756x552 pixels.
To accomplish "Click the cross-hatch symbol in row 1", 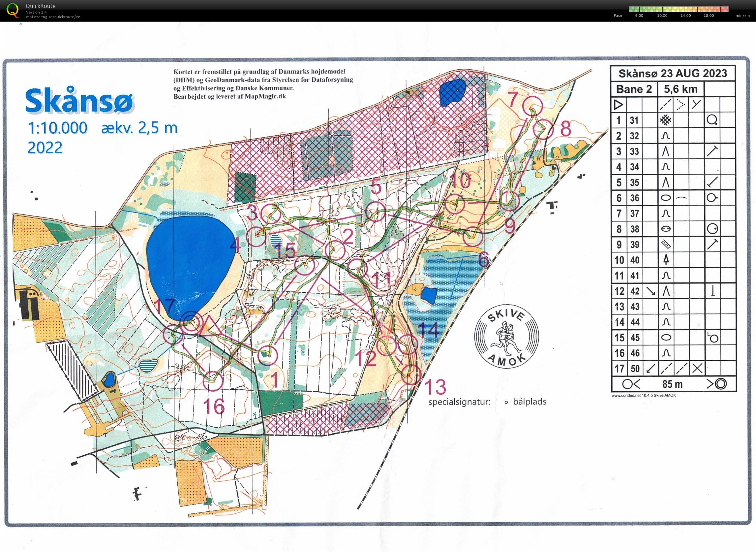I will [666, 120].
